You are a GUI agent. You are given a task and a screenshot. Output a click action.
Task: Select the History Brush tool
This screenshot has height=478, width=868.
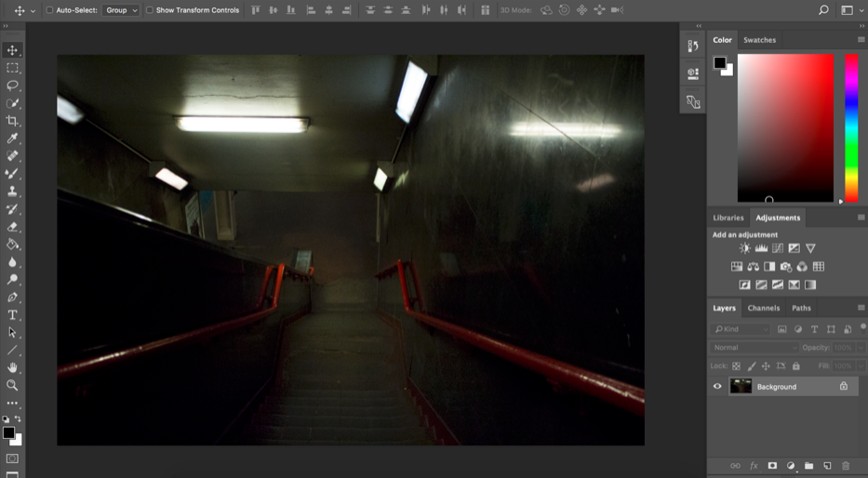[x=12, y=209]
